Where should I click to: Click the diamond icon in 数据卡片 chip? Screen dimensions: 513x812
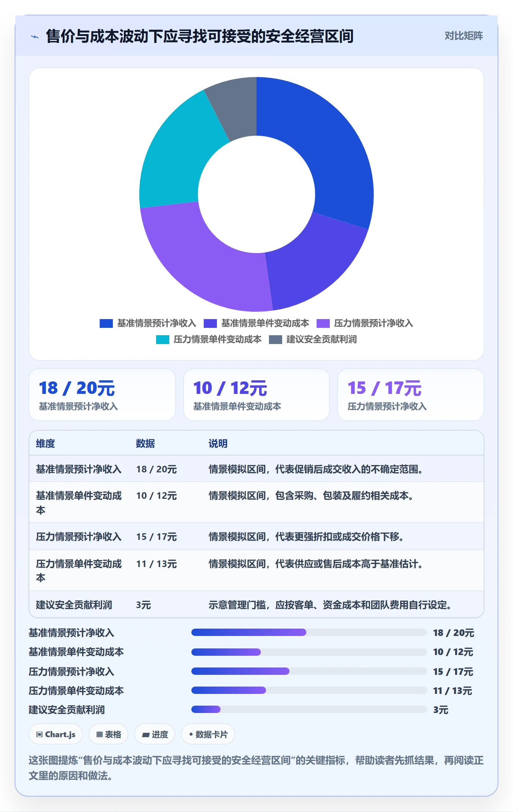click(191, 734)
